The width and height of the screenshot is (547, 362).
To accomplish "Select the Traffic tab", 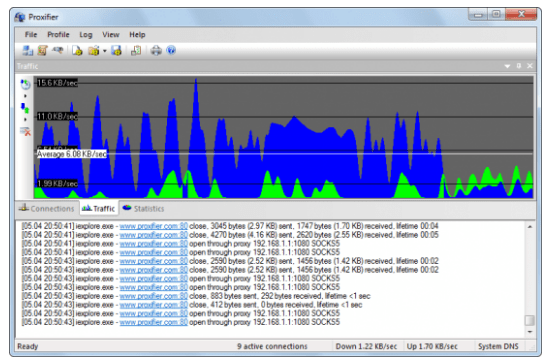I will click(x=99, y=208).
